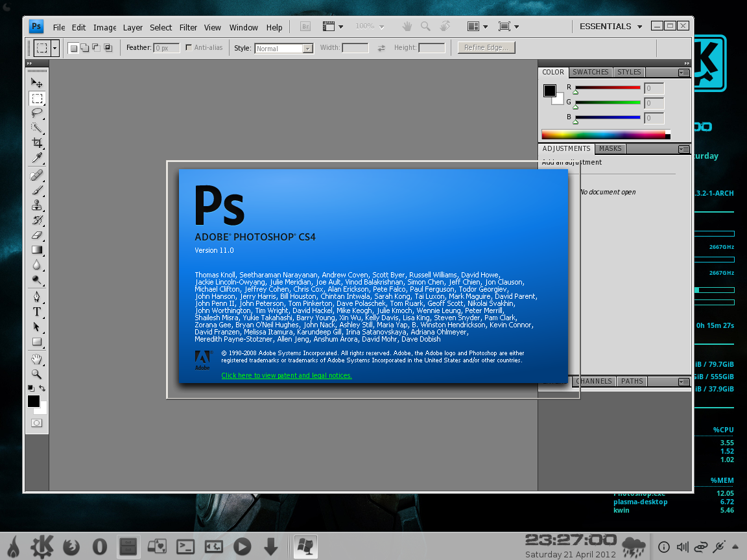Select the Crop tool

(37, 143)
